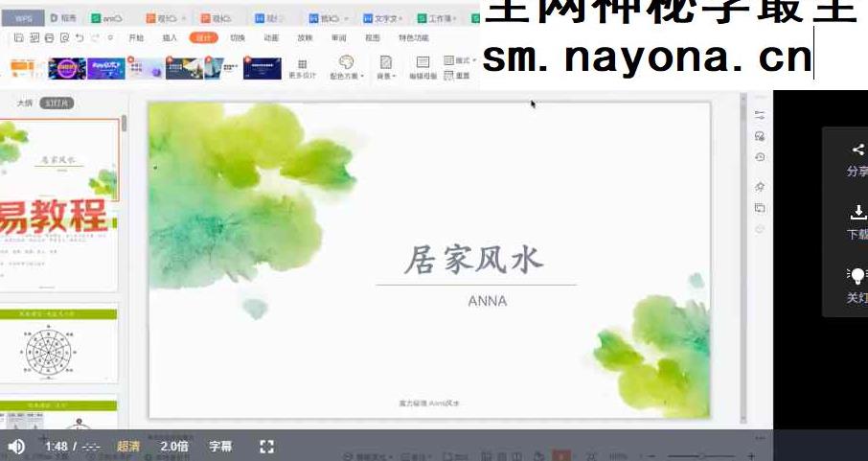
Task: Click the print icon in quick access toolbar
Action: 49,37
